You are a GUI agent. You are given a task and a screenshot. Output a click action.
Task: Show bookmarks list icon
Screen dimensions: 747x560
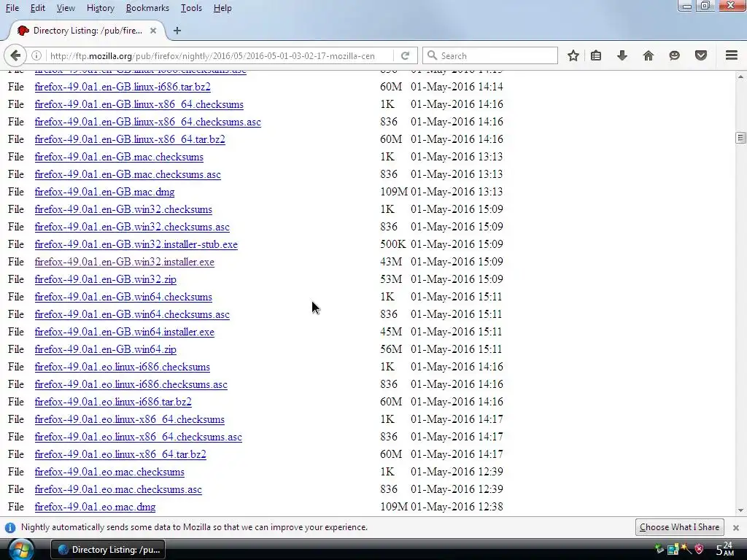click(595, 55)
